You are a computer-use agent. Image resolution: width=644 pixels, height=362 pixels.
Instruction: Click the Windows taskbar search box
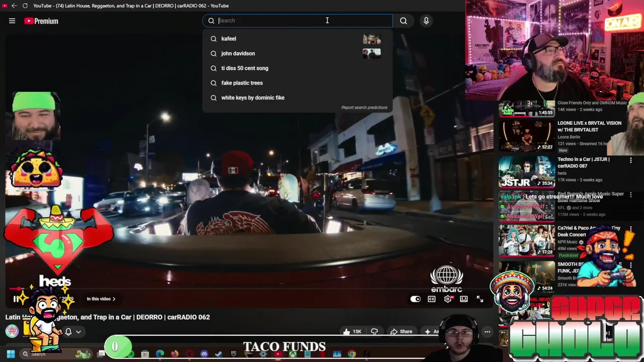click(55, 354)
